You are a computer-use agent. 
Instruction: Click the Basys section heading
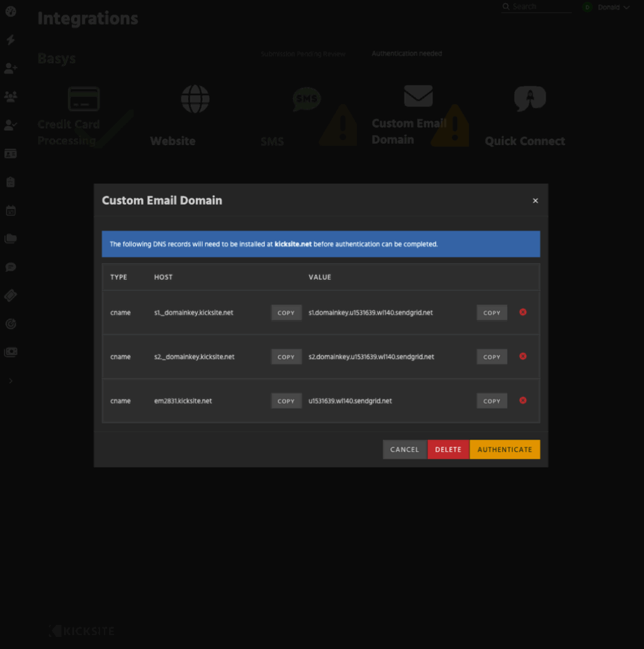click(56, 58)
